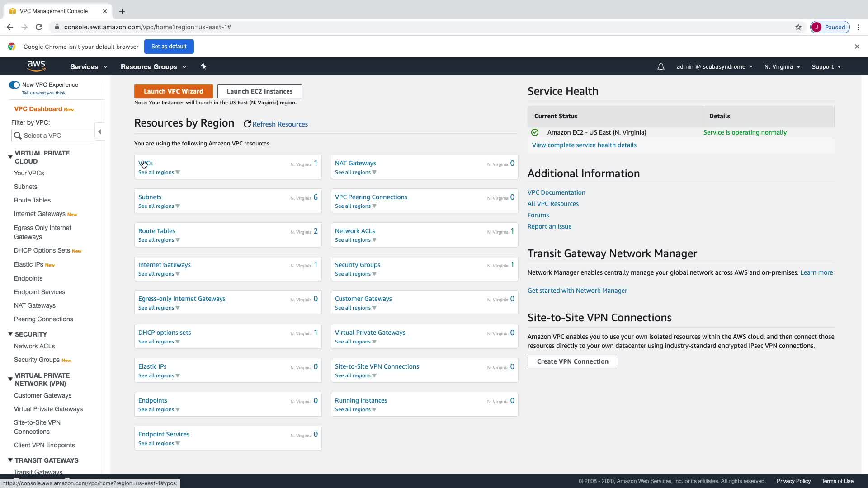This screenshot has width=868, height=488.
Task: Collapse the Virtual Private Cloud section
Action: click(10, 157)
